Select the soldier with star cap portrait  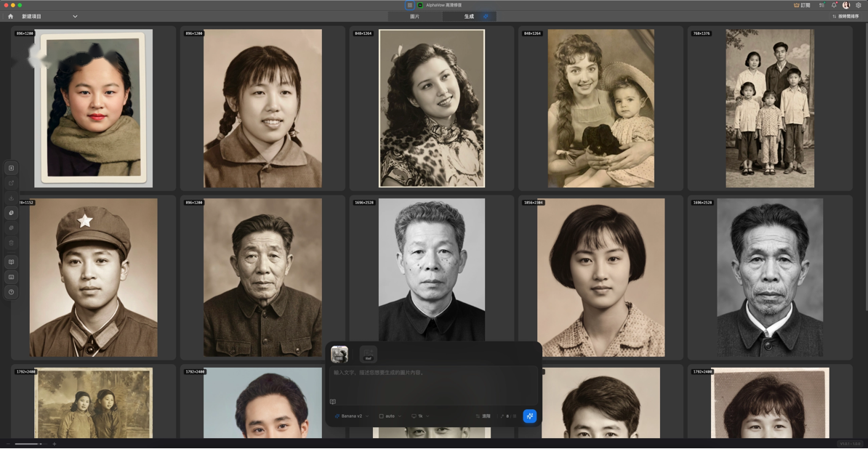93,278
